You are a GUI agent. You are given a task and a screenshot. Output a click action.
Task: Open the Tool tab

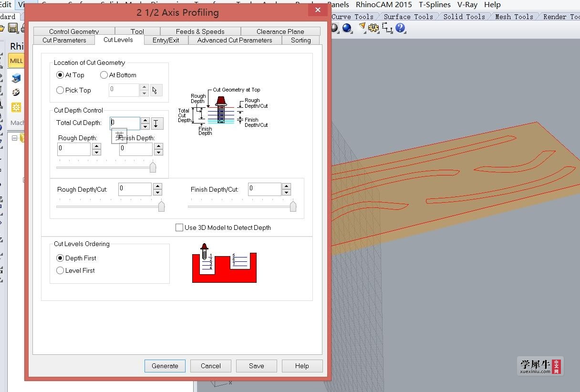coord(137,31)
